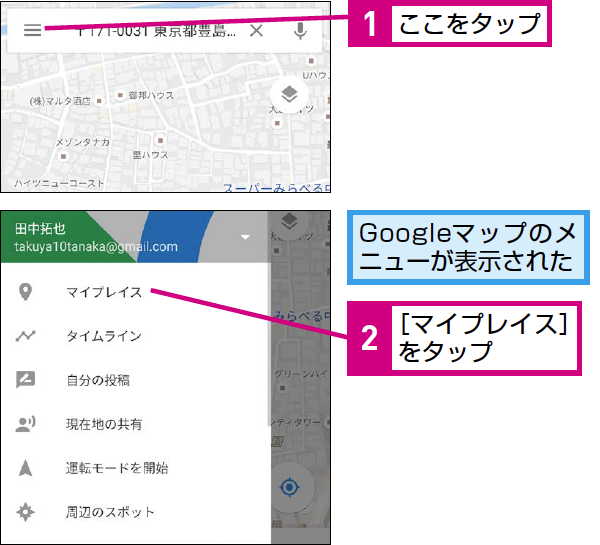Open the hamburger menu in search bar
This screenshot has width=600, height=545.
[x=32, y=30]
